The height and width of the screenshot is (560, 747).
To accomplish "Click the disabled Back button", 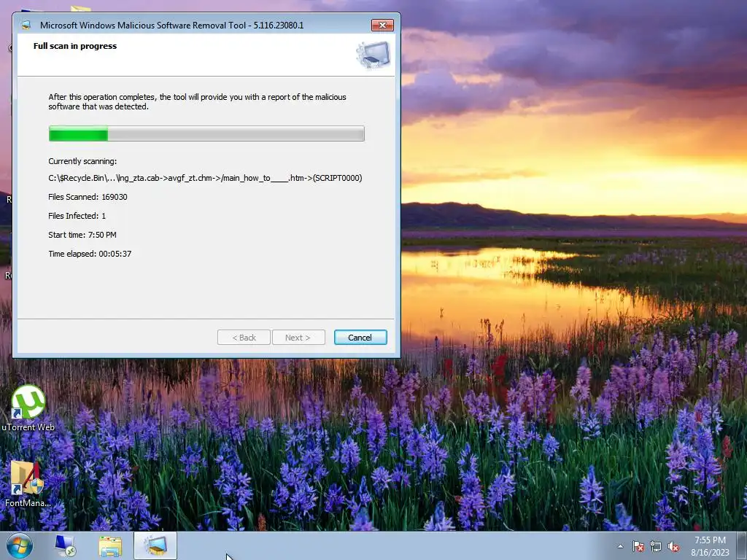I will 244,337.
